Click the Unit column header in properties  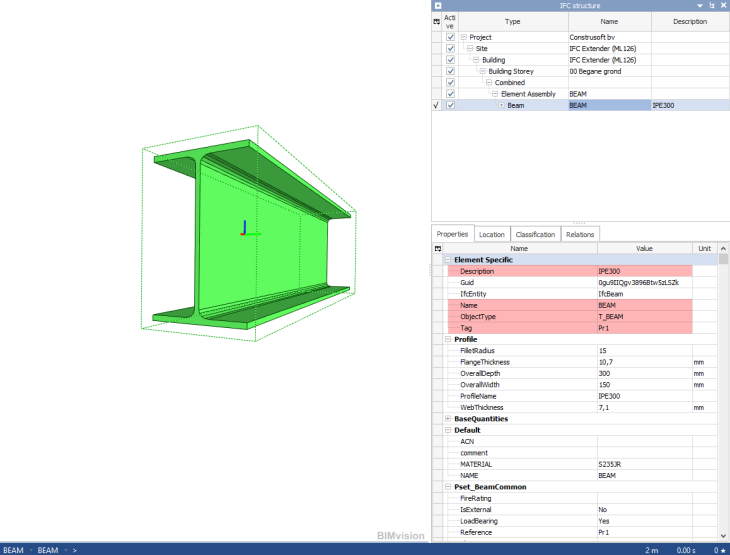point(705,249)
